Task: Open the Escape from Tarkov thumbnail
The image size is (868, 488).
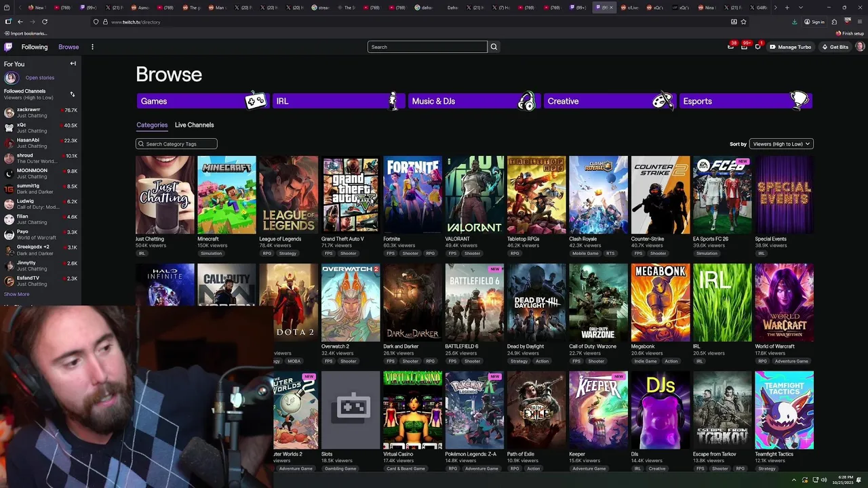Action: pos(722,410)
